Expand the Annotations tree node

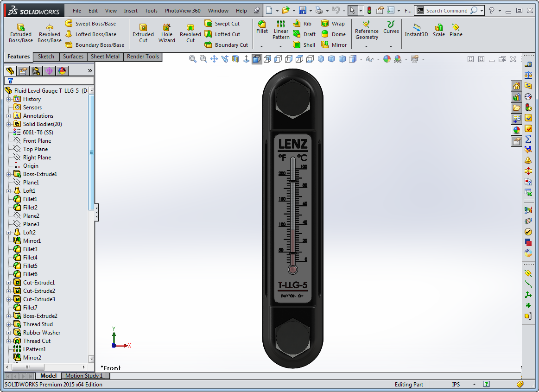point(9,116)
